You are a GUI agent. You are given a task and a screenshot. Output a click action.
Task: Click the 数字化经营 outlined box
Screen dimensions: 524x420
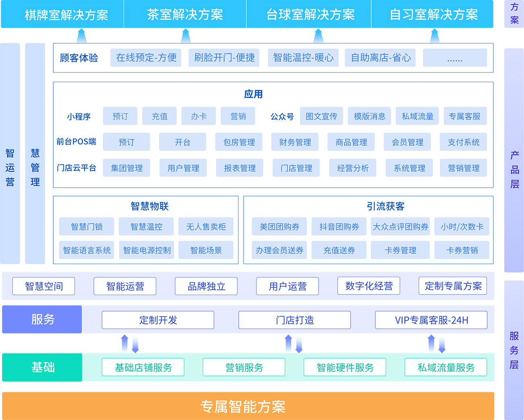tap(369, 286)
